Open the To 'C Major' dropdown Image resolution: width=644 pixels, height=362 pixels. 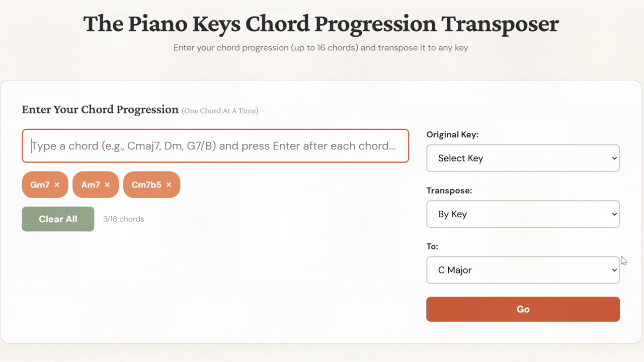(523, 270)
